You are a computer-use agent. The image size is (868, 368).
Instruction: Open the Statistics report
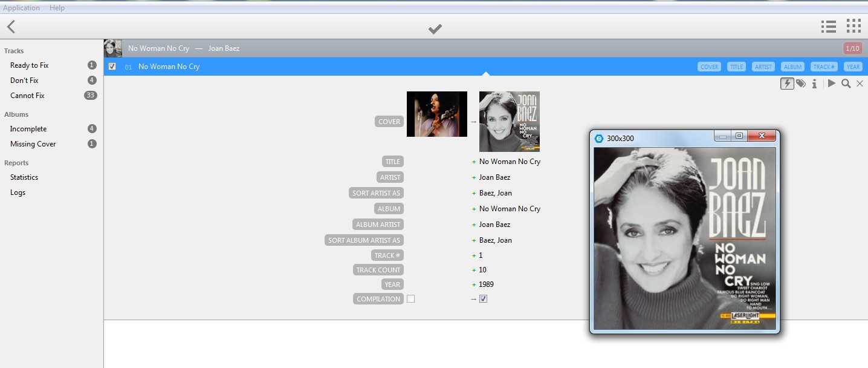pyautogui.click(x=24, y=177)
